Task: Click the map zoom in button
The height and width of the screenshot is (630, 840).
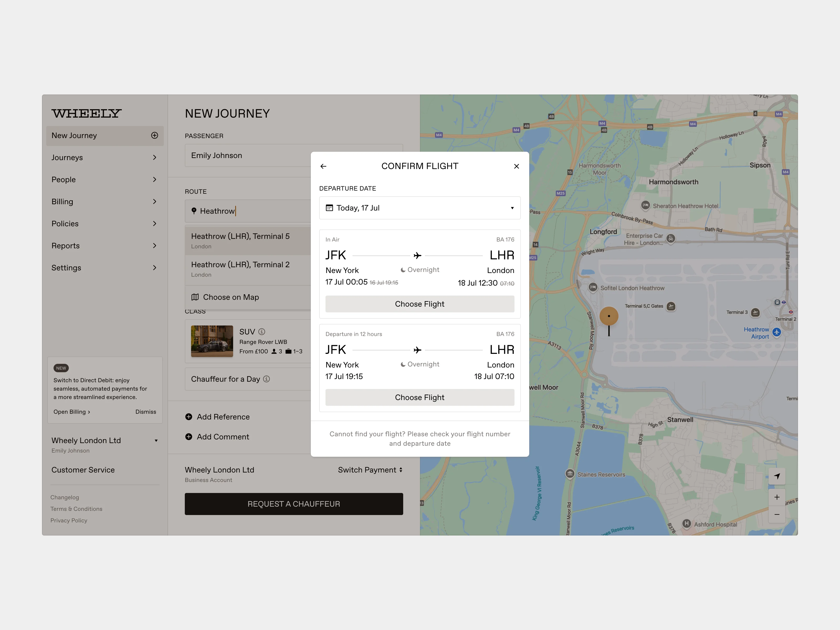Action: (776, 497)
